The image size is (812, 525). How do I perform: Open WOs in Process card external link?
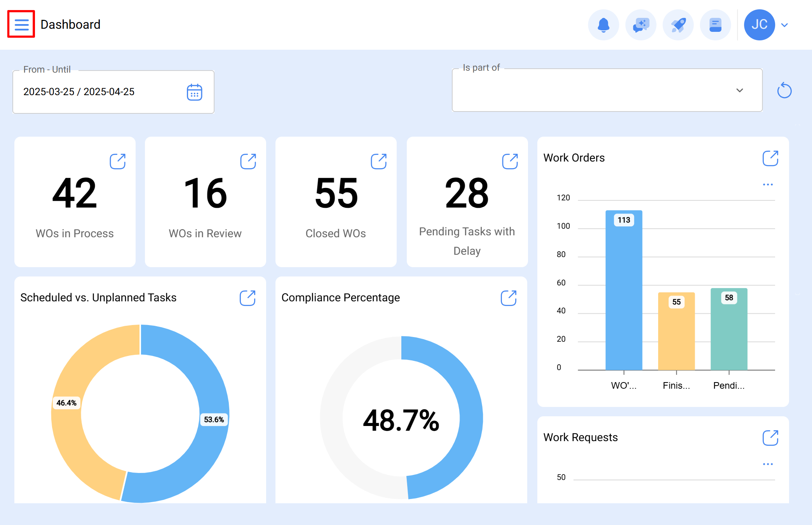tap(118, 161)
